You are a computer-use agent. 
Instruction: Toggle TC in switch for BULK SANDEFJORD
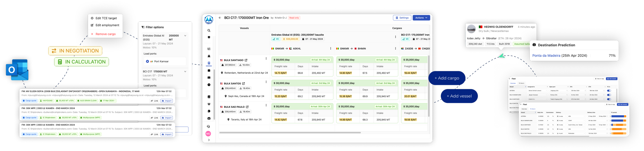coord(609,95)
